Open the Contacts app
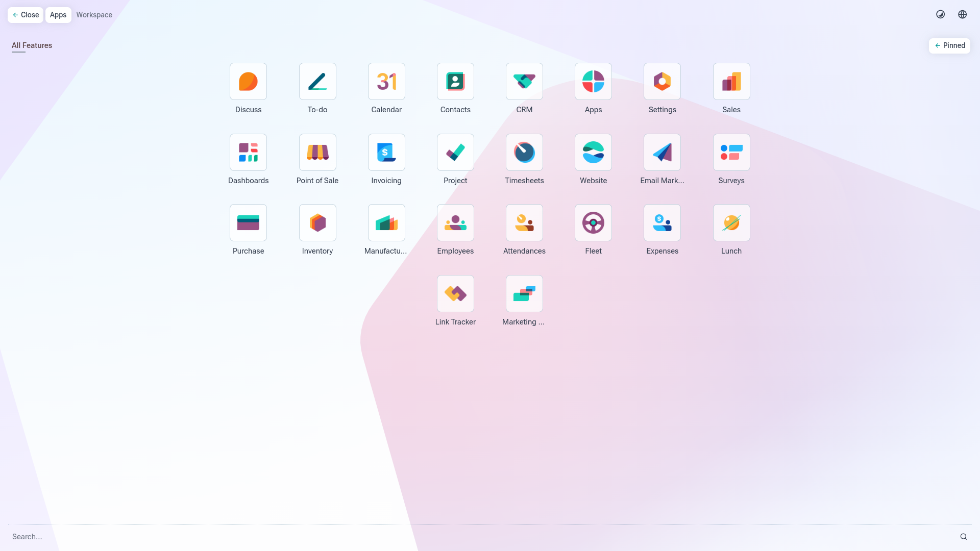Image resolution: width=980 pixels, height=551 pixels. pyautogui.click(x=455, y=82)
